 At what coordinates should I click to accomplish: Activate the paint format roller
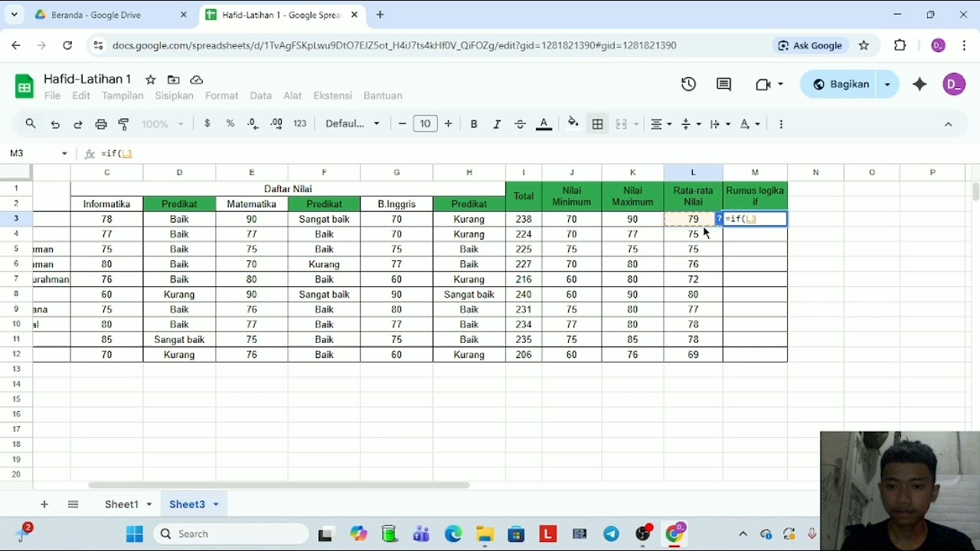coord(124,124)
